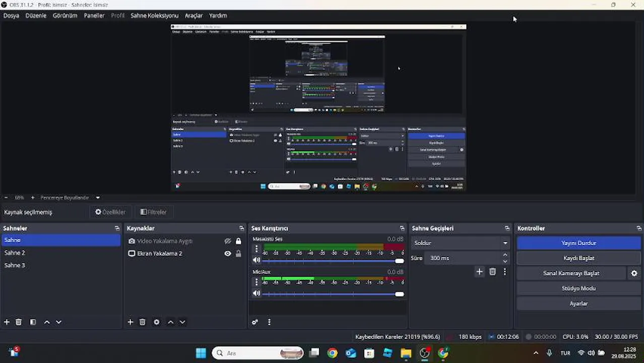This screenshot has height=363, width=644.
Task: Toggle Stüdyo Modu
Action: click(x=578, y=288)
